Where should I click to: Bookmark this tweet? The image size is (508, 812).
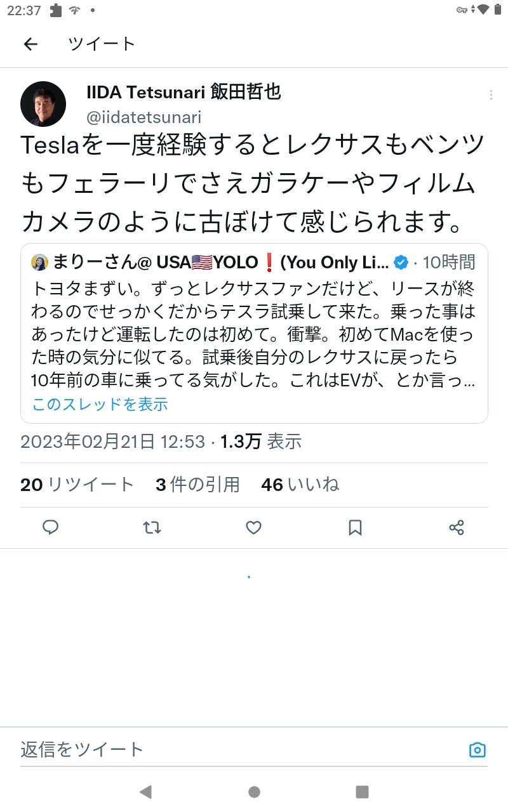pyautogui.click(x=356, y=527)
